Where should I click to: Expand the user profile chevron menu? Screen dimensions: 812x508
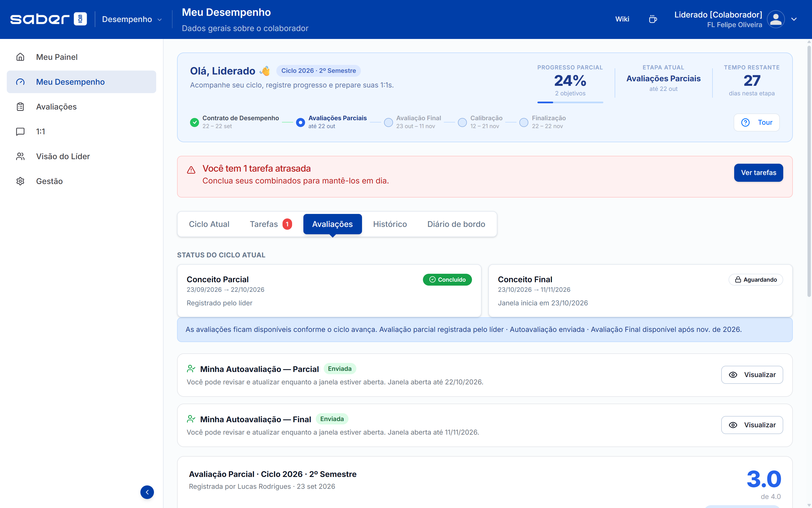794,19
